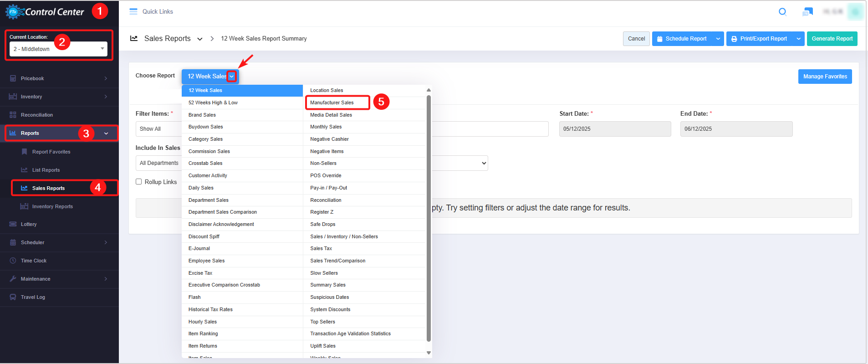Enable the Rollup Links checkbox
The width and height of the screenshot is (868, 364).
click(x=139, y=182)
